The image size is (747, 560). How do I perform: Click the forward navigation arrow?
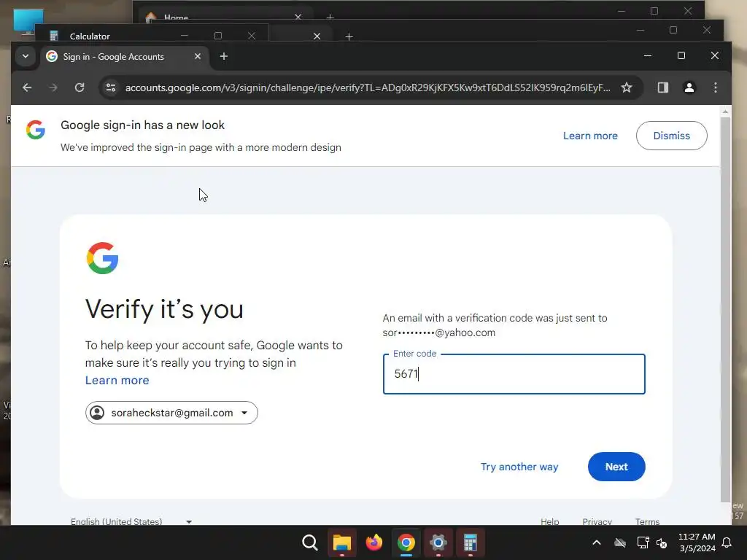point(53,87)
